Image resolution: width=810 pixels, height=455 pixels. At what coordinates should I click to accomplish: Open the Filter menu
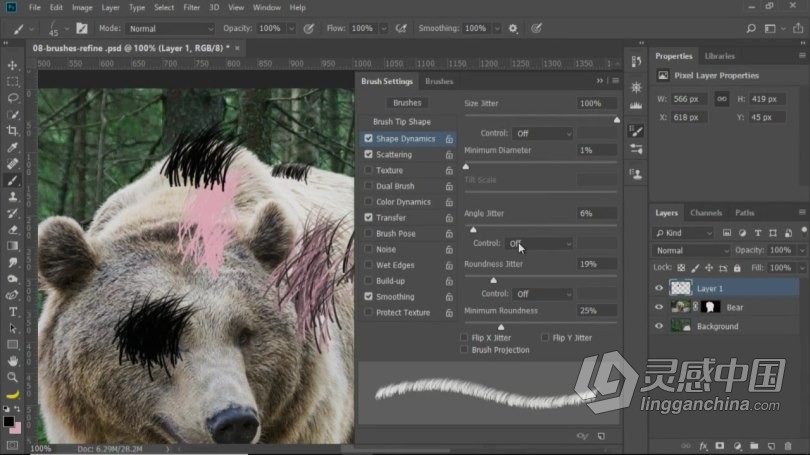tap(191, 8)
